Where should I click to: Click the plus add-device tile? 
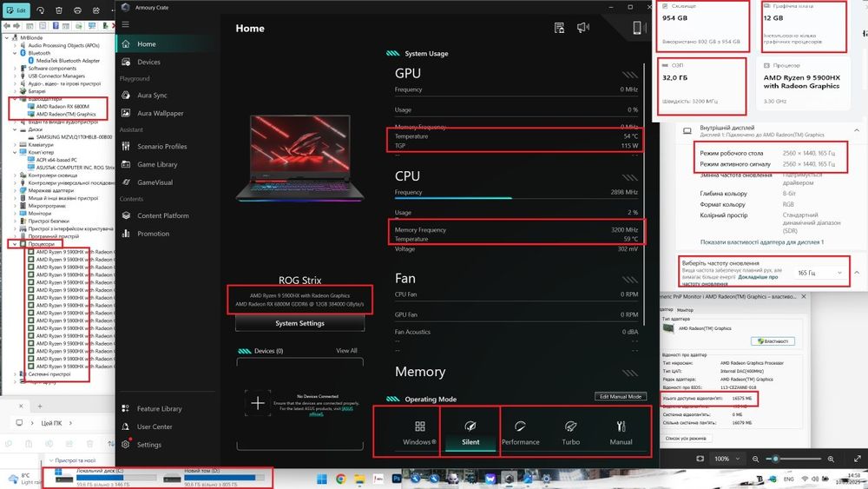click(x=258, y=403)
